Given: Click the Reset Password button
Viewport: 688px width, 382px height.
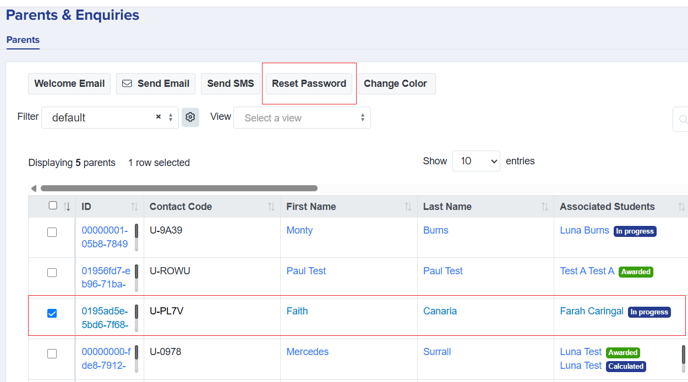Looking at the screenshot, I should pos(309,83).
